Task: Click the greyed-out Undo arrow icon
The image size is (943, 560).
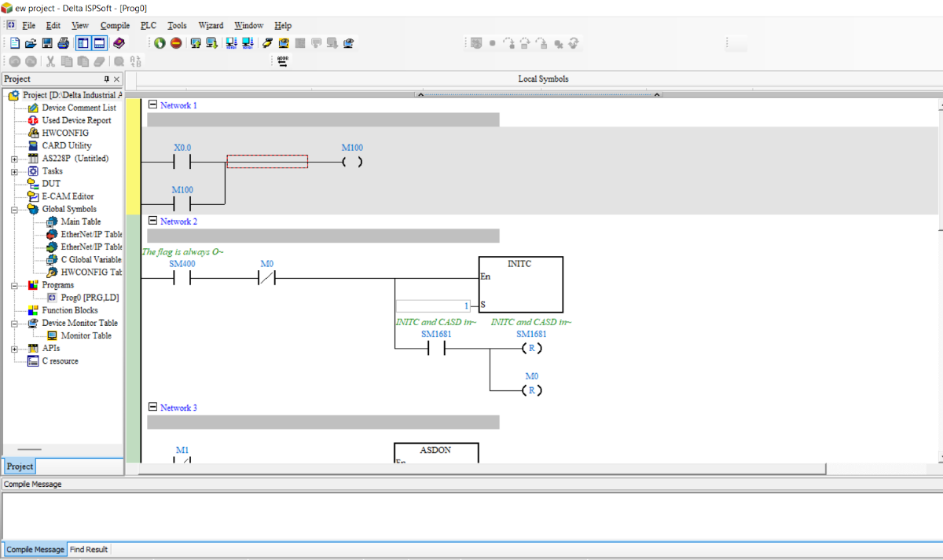Action: (x=14, y=60)
